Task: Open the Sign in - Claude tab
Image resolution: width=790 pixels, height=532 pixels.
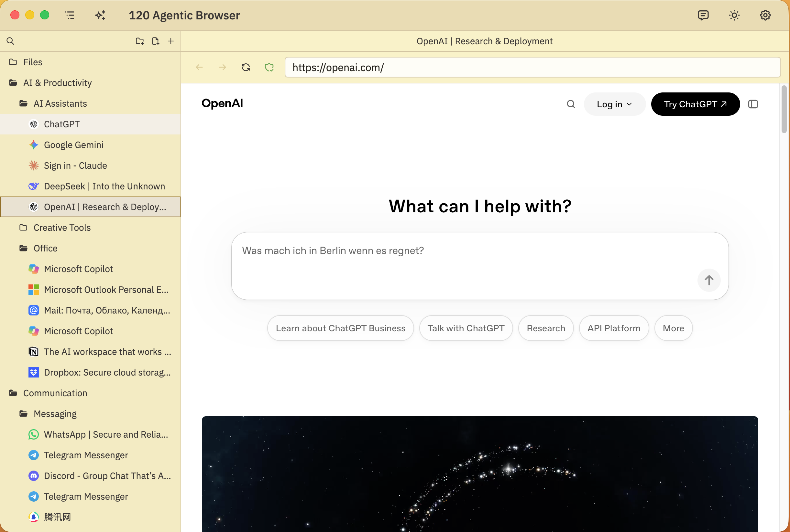Action: pyautogui.click(x=90, y=165)
